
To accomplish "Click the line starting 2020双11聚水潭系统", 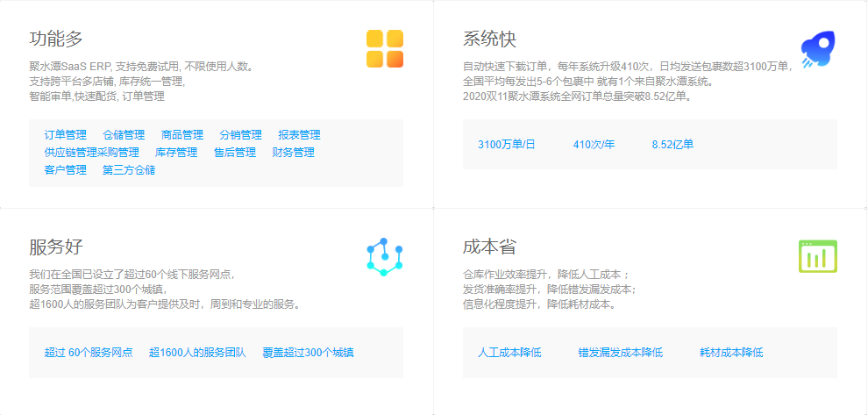I will click(x=579, y=96).
